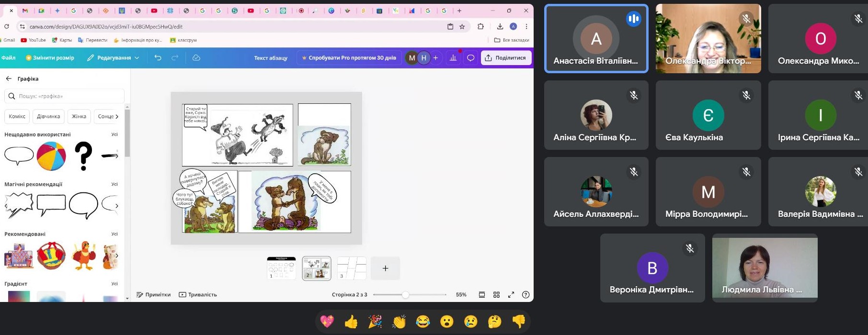Select the Комікс category chip
Image resolution: width=868 pixels, height=335 pixels.
click(17, 116)
